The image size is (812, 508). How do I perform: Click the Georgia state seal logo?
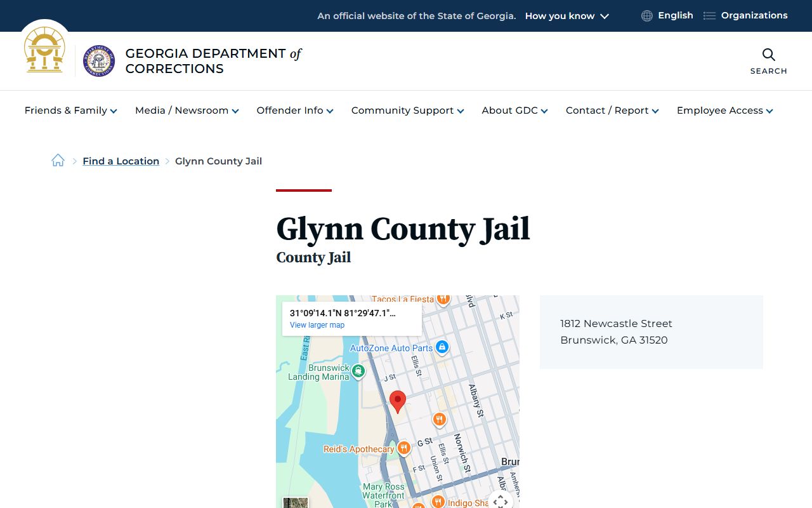coord(44,50)
